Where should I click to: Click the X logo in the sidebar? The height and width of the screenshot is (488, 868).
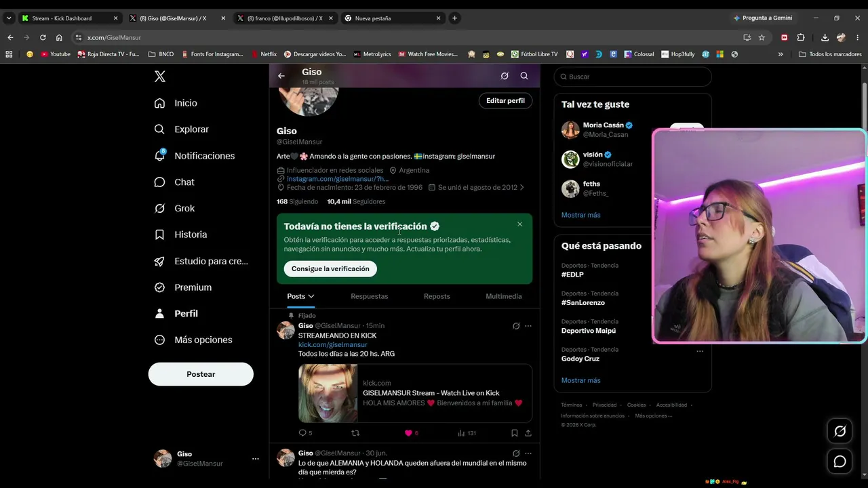click(160, 77)
